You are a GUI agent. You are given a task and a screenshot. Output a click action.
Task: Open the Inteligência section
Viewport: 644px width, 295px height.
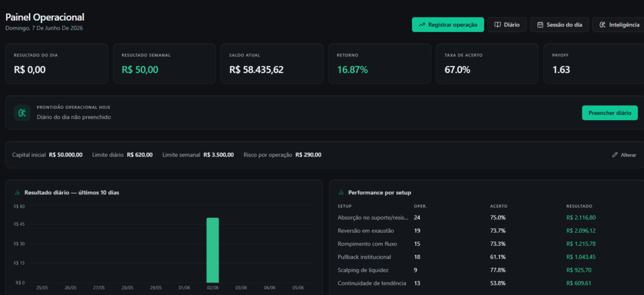tap(619, 25)
